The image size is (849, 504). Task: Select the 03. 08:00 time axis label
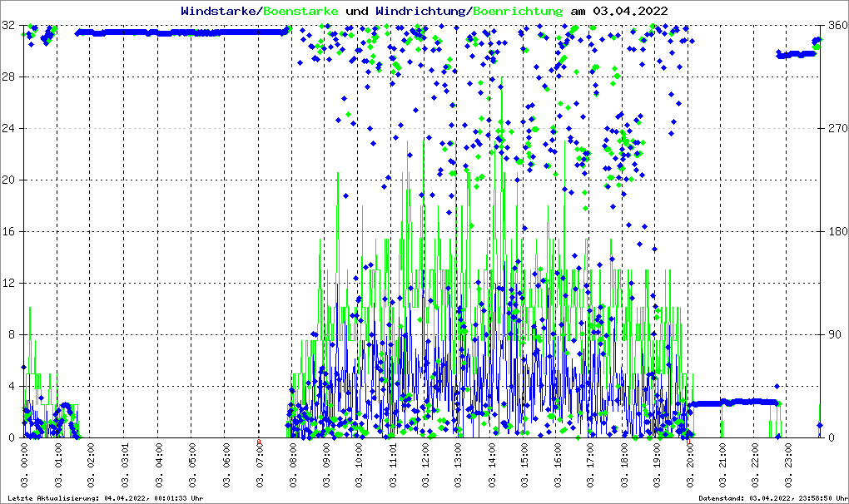tap(292, 464)
